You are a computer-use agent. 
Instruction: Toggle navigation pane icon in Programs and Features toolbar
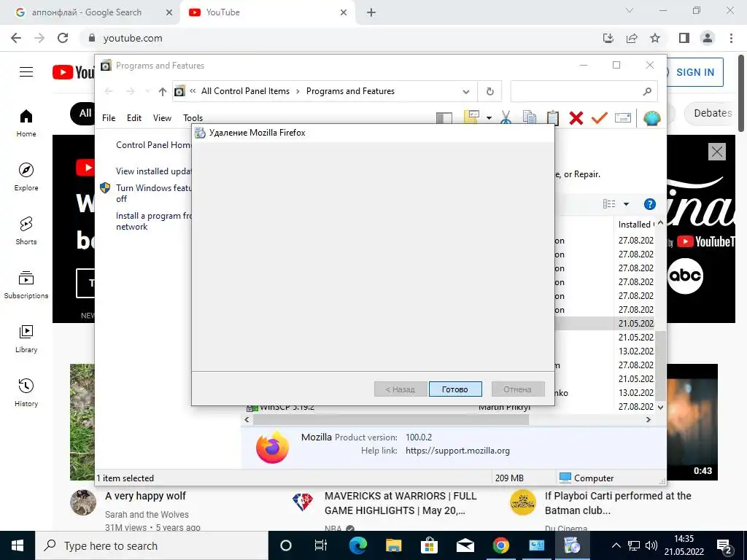point(444,117)
